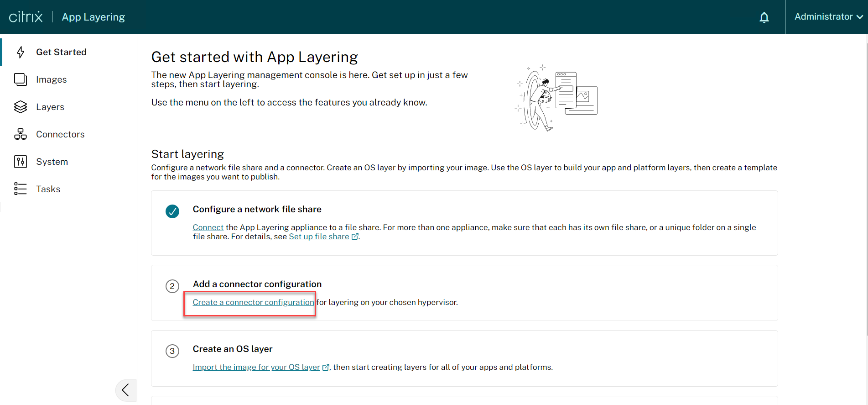Click the step 3 circle for OS layer
Image resolution: width=868 pixels, height=405 pixels.
coord(172,351)
